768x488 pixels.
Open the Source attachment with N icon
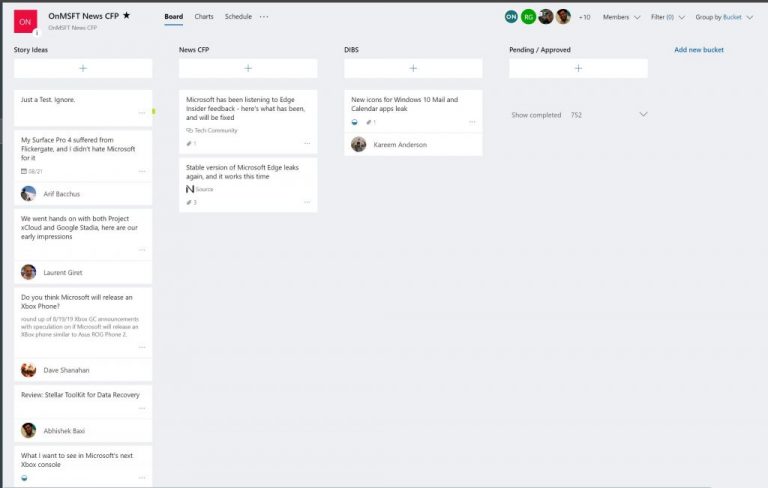coord(199,189)
